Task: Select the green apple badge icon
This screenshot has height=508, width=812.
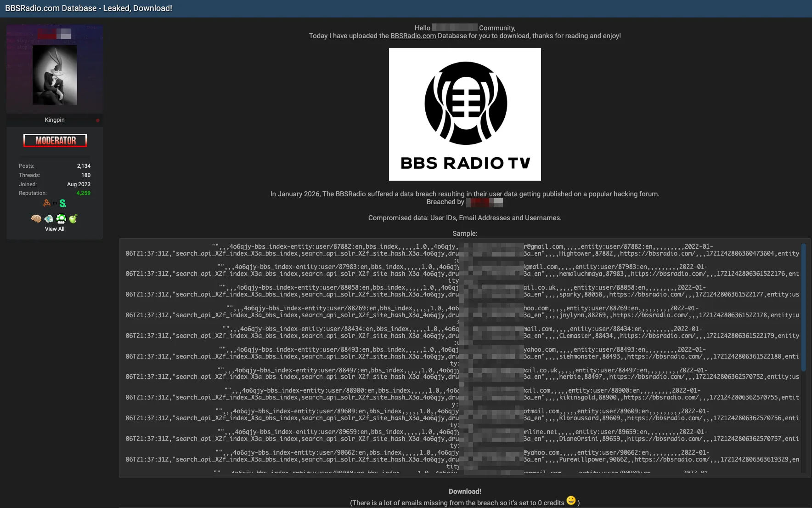Action: (x=73, y=219)
